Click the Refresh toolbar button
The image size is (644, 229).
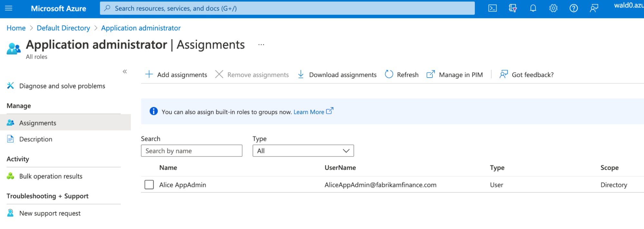coord(402,75)
